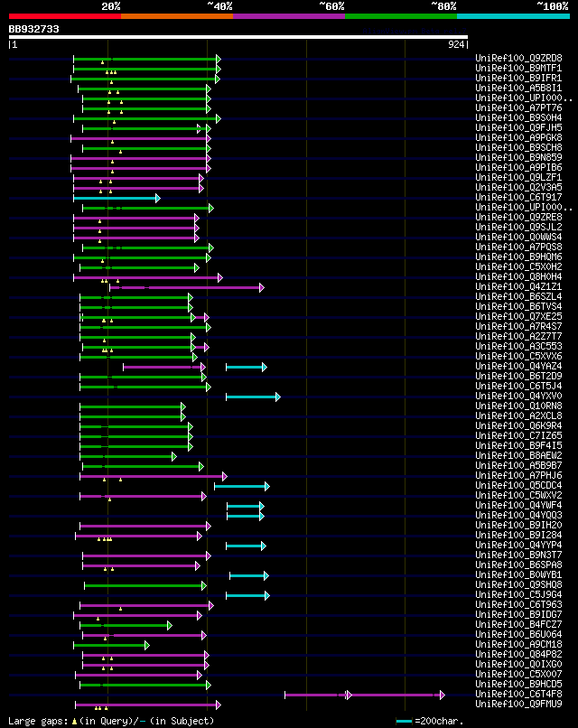Select the UniRef100_Q4YWF4 label

pyautogui.click(x=518, y=505)
